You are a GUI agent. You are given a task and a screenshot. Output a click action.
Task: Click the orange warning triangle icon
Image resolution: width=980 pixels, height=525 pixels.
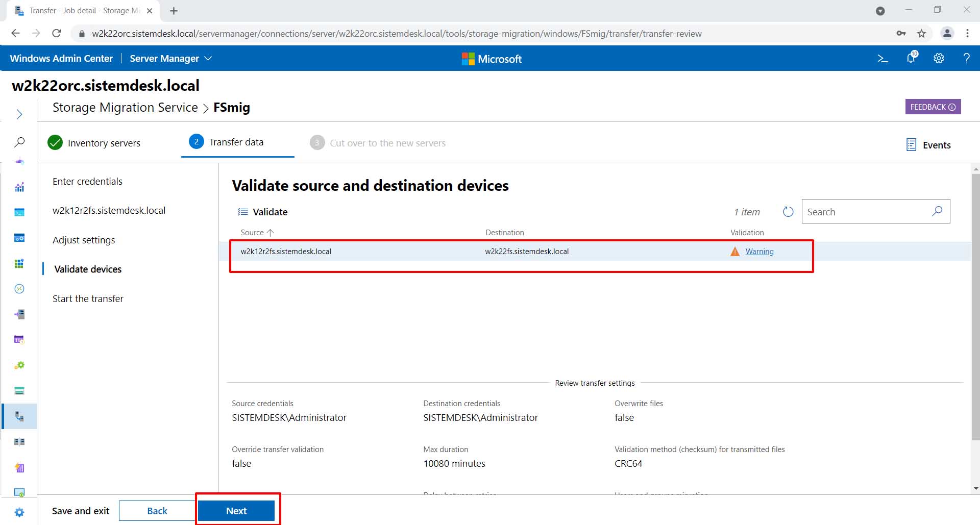tap(735, 252)
